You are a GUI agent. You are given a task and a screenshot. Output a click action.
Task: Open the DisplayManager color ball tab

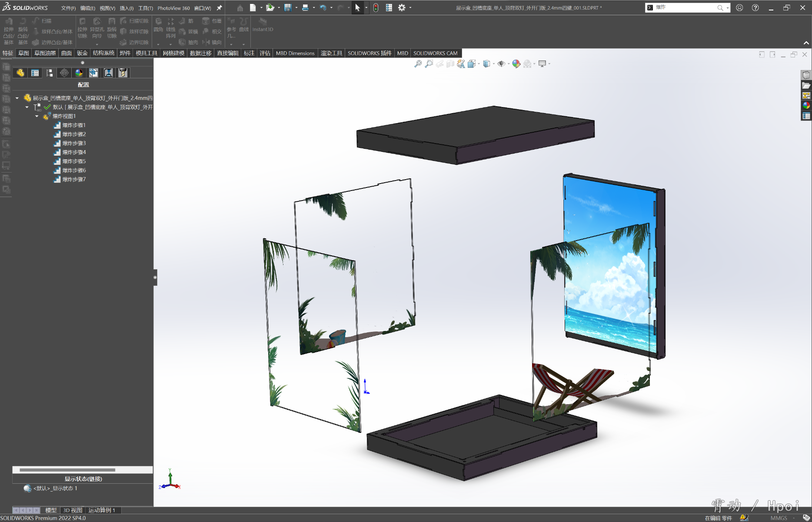79,73
